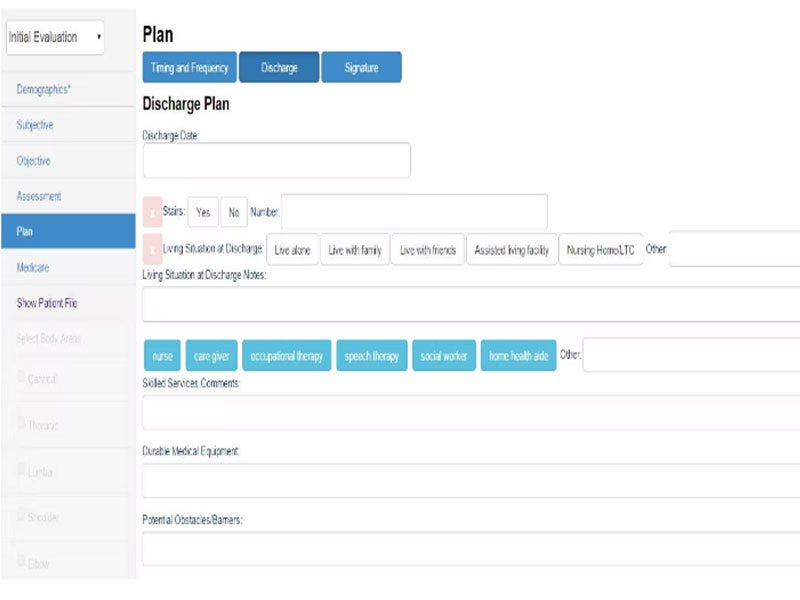Focus the Durable Medical Equipment field
Viewport: 800px width, 600px height.
tap(470, 480)
